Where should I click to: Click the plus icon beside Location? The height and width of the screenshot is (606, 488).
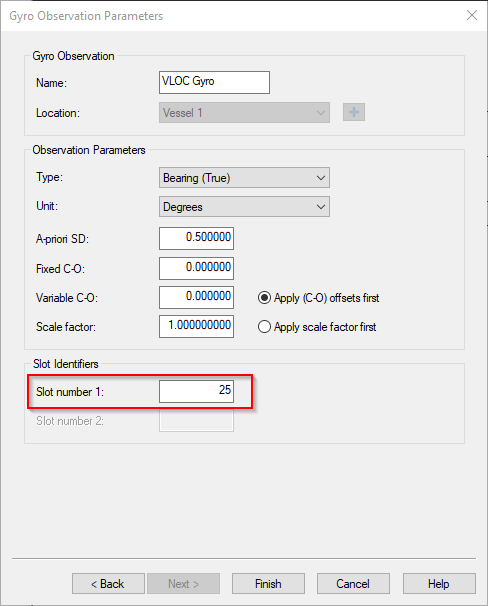(354, 112)
